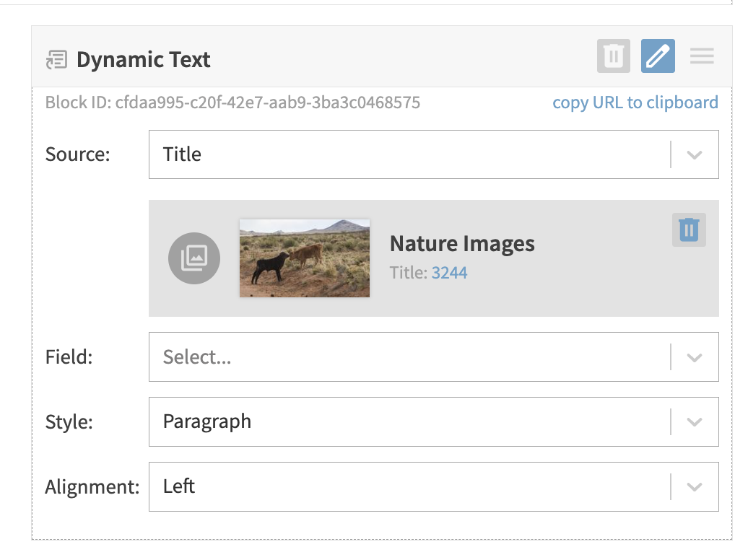Click the chevron arrow in Source field
Viewport: 748px width, 560px height.
694,154
